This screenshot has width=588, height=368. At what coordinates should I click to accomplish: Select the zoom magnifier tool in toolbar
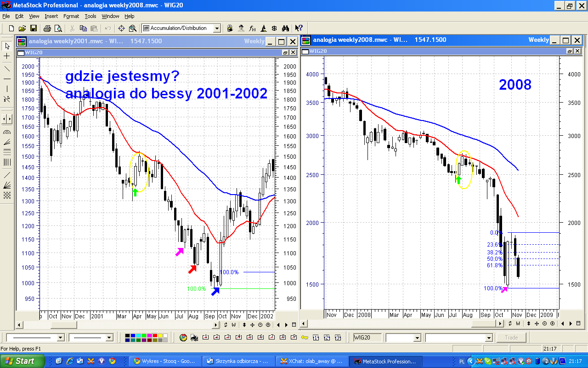[133, 28]
